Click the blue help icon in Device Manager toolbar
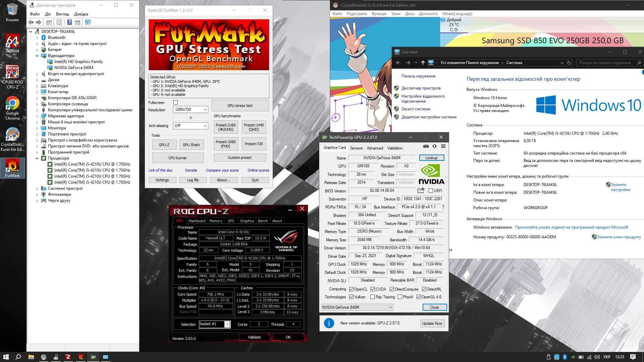644x362 pixels. 69,22
